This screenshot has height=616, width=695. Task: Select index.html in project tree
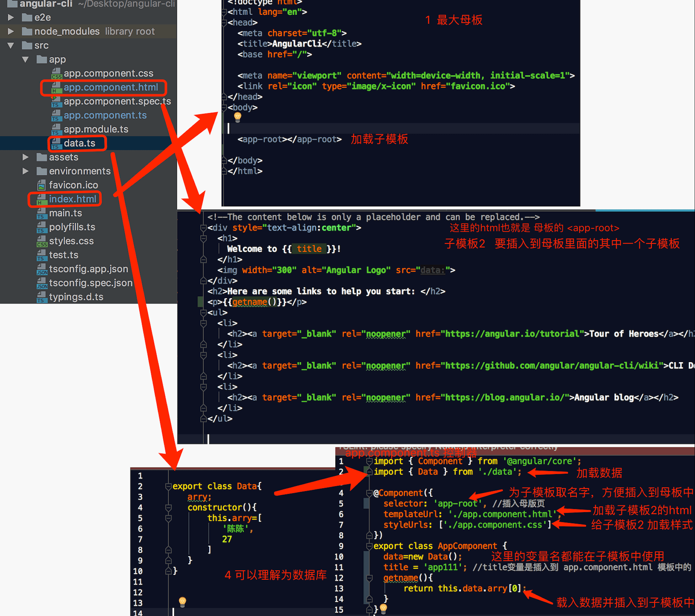(73, 199)
